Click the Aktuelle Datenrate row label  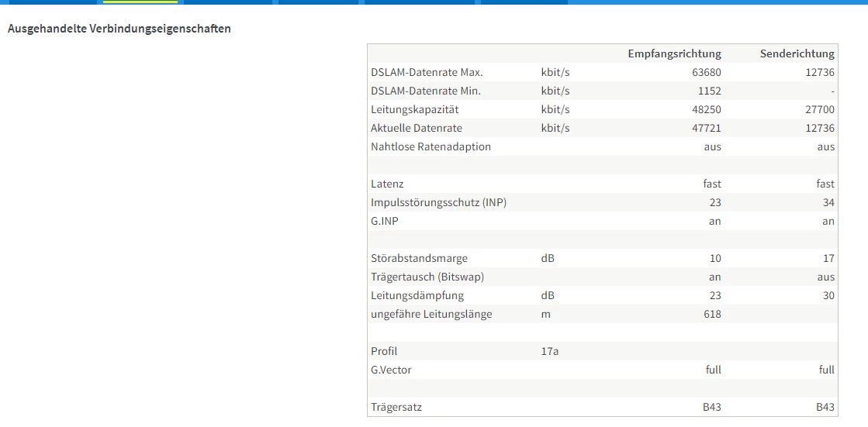click(x=417, y=128)
